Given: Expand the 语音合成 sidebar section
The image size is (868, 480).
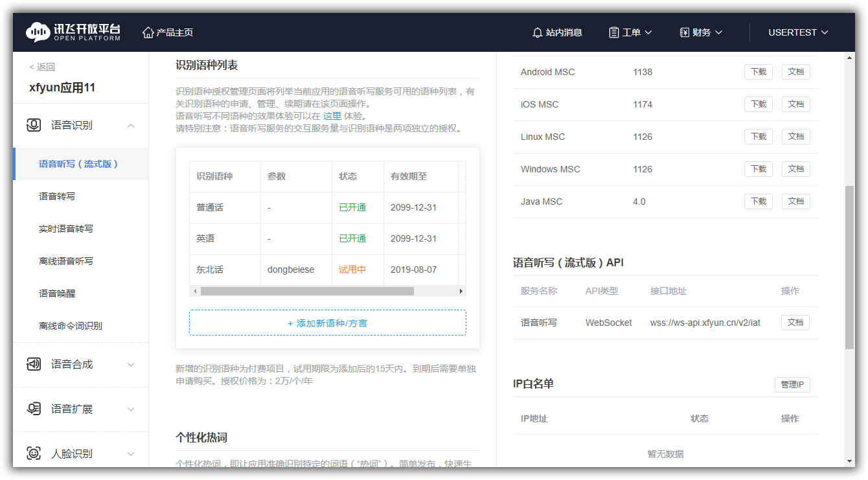Looking at the screenshot, I should [x=131, y=365].
